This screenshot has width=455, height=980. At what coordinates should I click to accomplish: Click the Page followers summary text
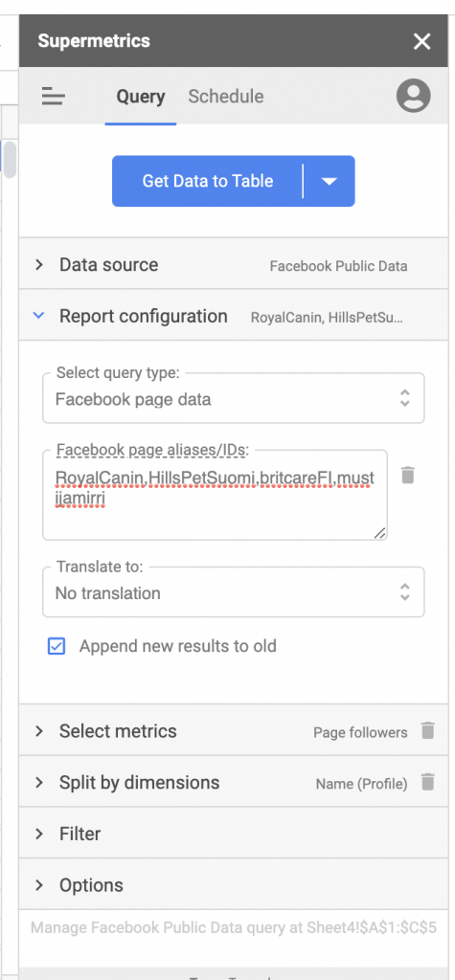coord(360,732)
